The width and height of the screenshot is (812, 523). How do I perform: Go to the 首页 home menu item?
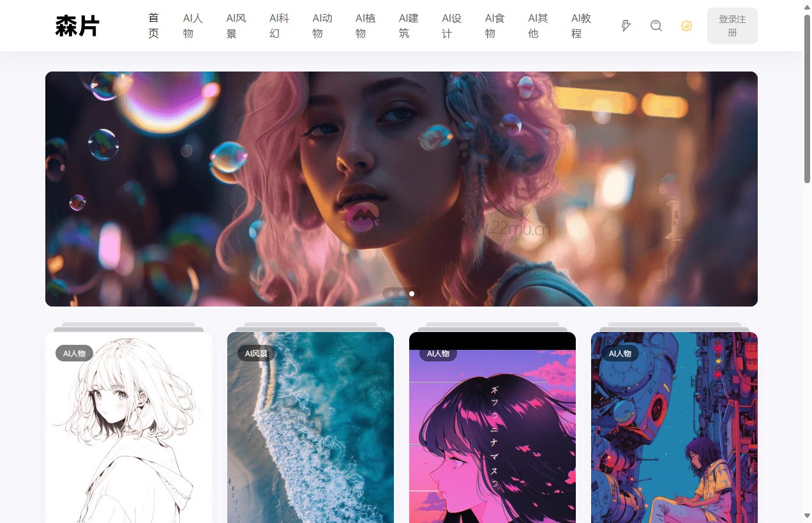tap(153, 26)
